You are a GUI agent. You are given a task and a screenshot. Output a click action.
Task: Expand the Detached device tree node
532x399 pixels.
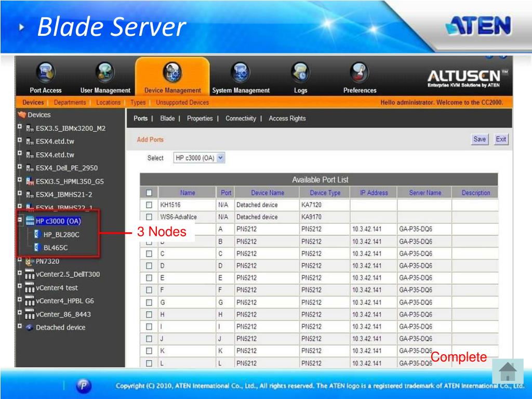tap(20, 326)
